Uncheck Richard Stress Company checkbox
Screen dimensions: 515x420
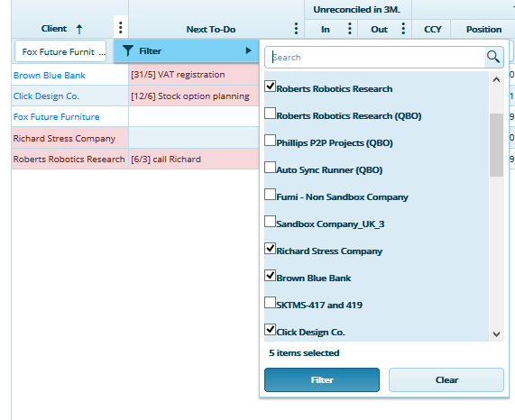click(x=270, y=249)
